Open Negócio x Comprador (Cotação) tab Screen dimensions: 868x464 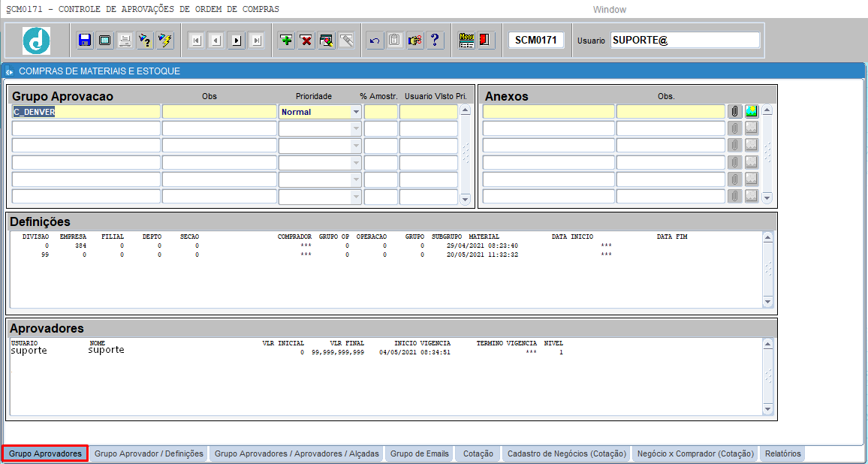696,453
